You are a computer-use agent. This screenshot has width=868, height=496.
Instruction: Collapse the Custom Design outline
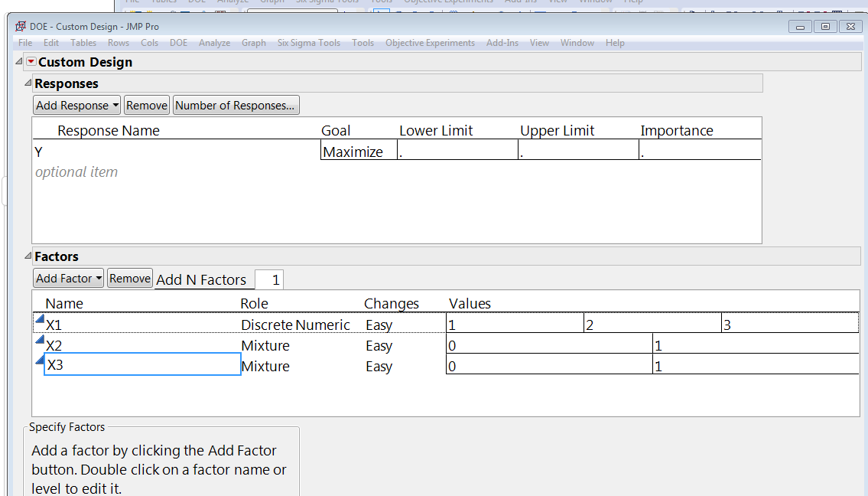pos(18,61)
